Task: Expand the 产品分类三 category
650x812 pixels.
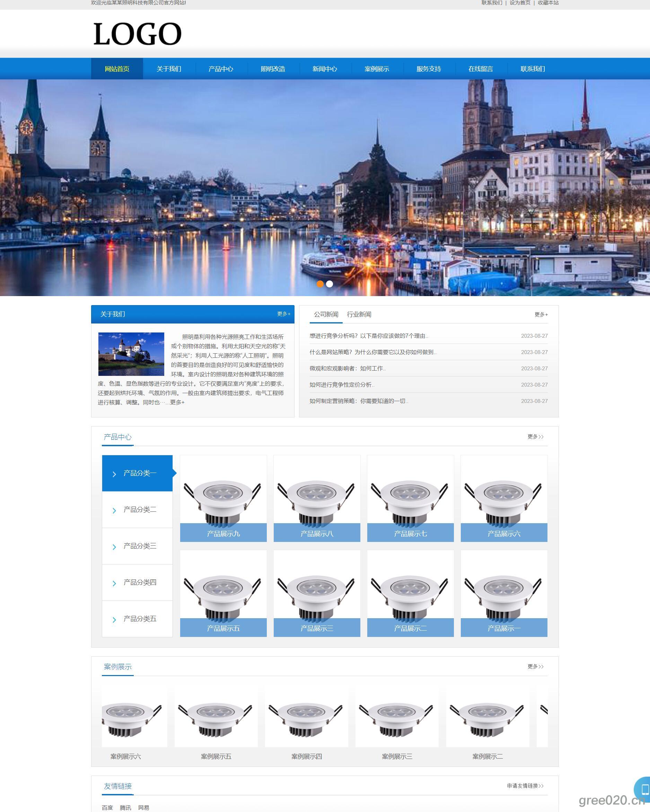Action: 140,546
